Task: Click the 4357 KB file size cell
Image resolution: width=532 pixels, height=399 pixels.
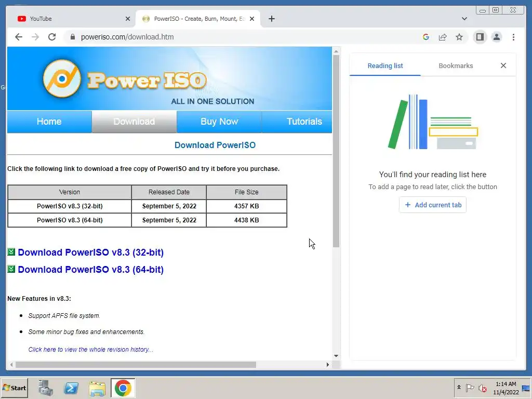Action: point(247,206)
